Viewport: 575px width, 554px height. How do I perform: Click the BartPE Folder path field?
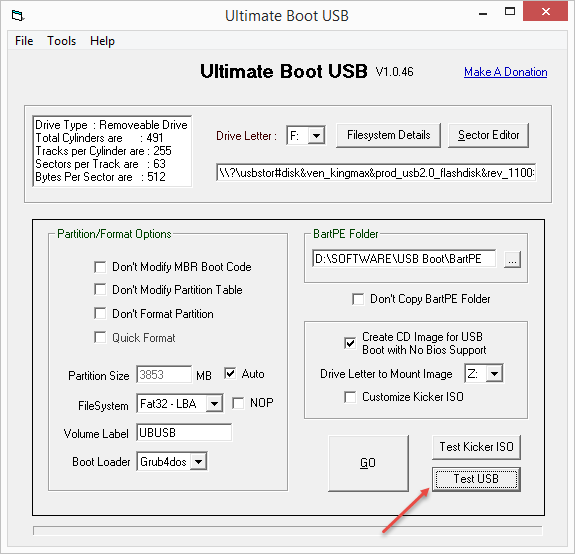(404, 259)
